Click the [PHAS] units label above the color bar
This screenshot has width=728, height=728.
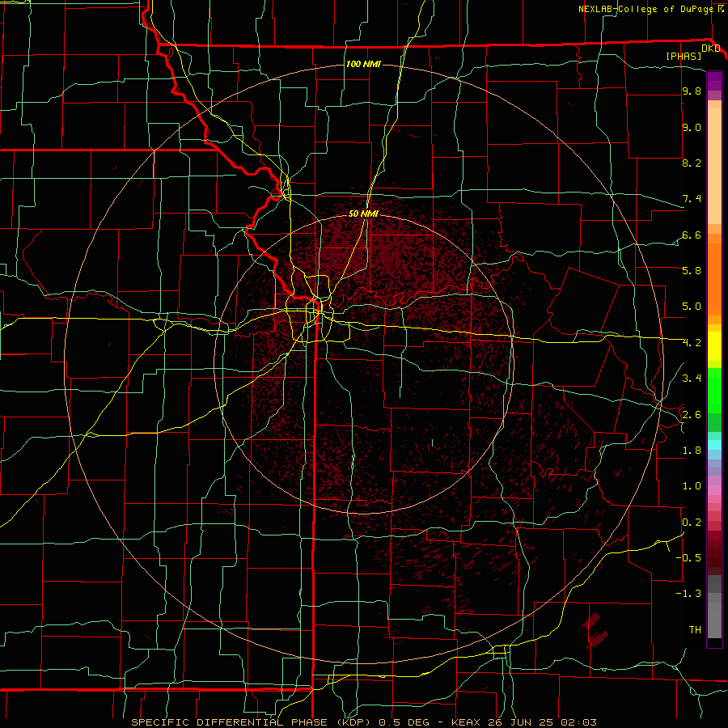684,56
